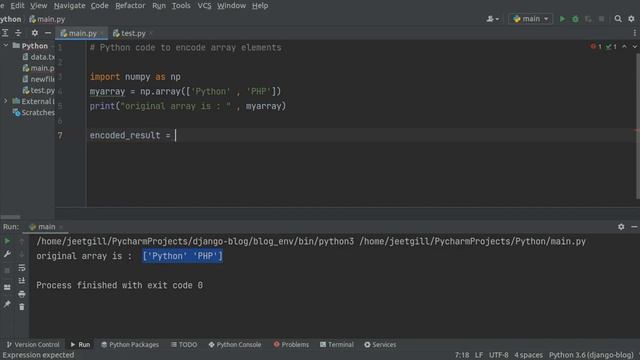
Task: Open the Help menu
Action: (x=260, y=6)
